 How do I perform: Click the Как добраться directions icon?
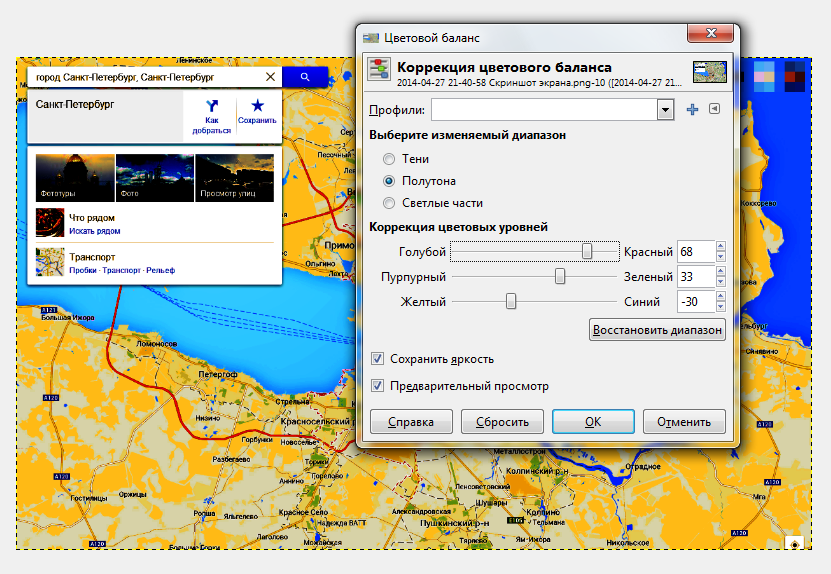[x=212, y=105]
